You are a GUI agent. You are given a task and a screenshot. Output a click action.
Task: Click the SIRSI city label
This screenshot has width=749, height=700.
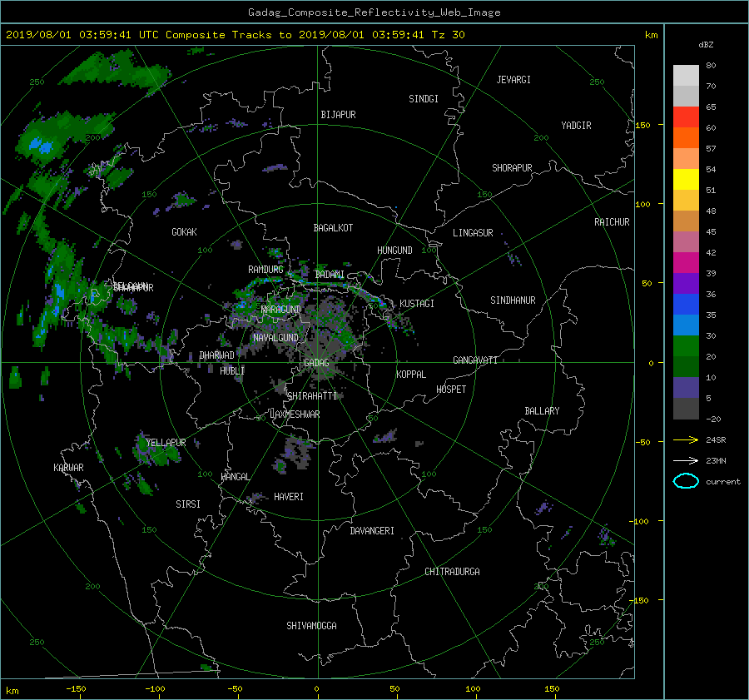pyautogui.click(x=188, y=504)
